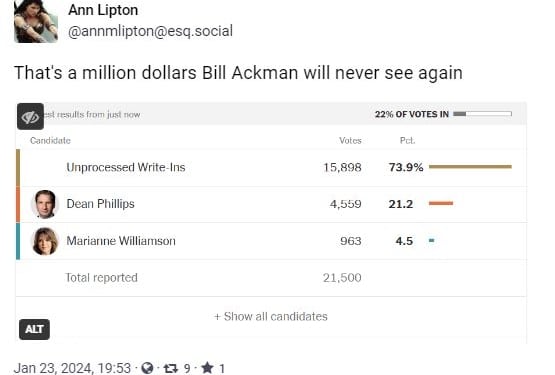Click Ann Lipton's profile avatar
The height and width of the screenshot is (375, 555).
(x=36, y=21)
